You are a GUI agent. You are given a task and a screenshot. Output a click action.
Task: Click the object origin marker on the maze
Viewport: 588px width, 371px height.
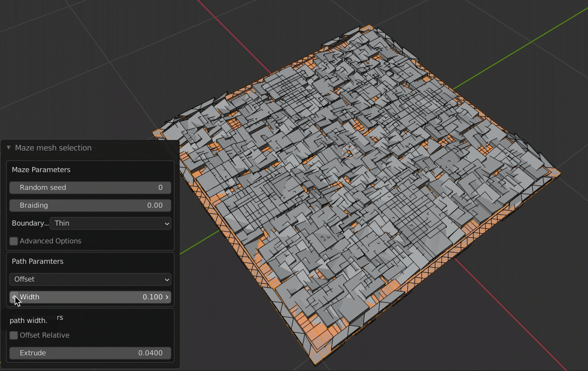tap(349, 151)
